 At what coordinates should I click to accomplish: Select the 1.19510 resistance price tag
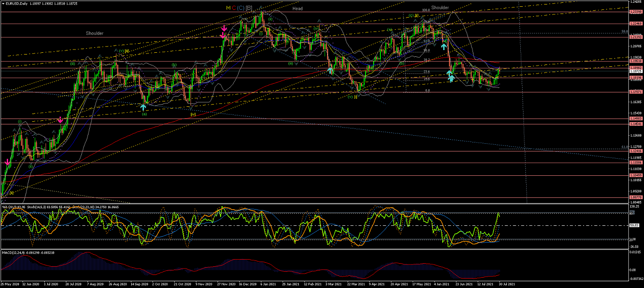click(635, 61)
